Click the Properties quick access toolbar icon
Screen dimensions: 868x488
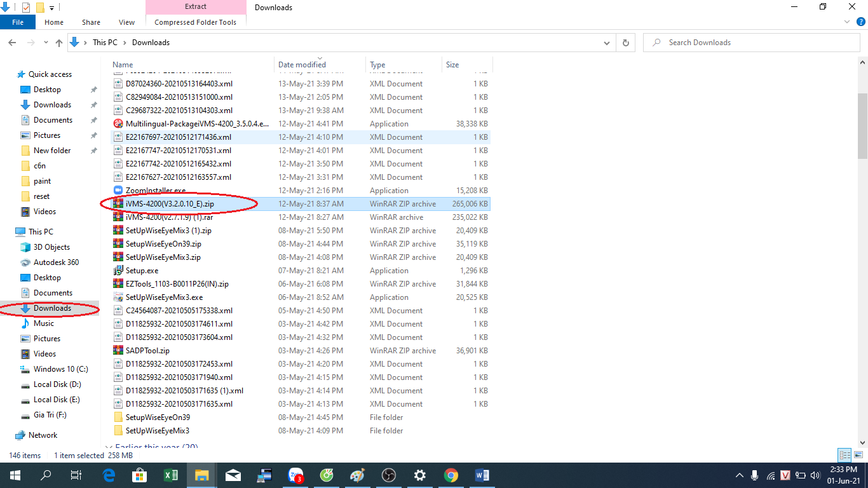[25, 8]
